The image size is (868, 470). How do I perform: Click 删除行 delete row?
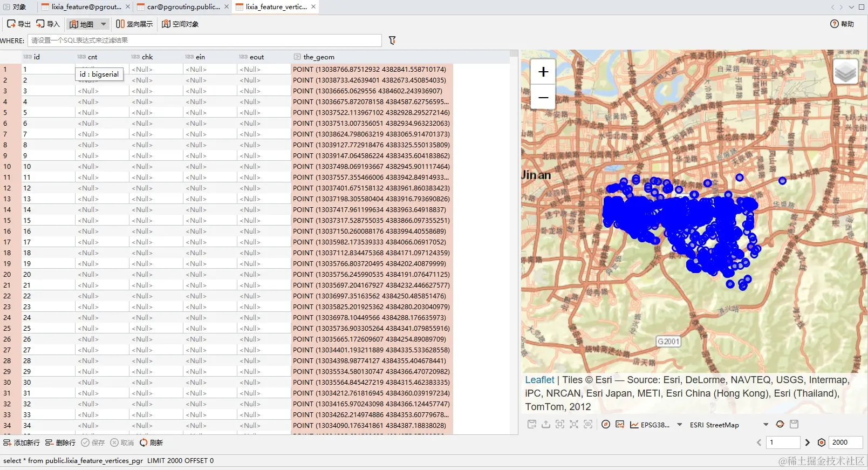tap(60, 442)
